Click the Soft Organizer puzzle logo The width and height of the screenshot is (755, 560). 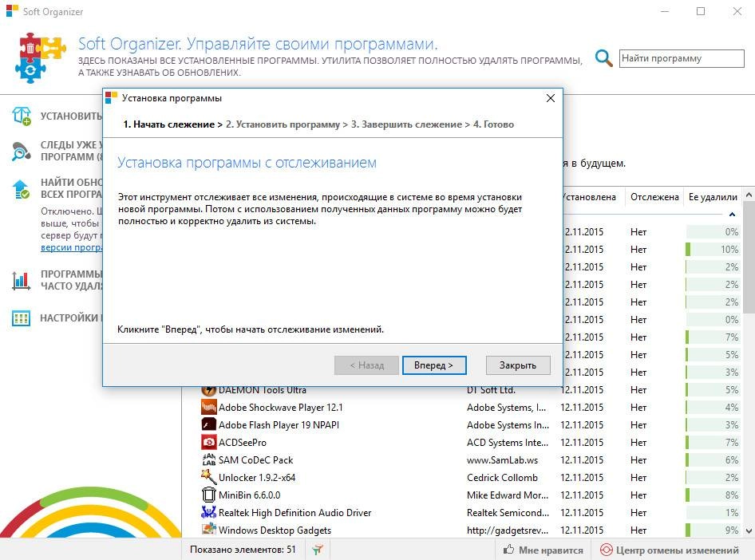pyautogui.click(x=41, y=57)
